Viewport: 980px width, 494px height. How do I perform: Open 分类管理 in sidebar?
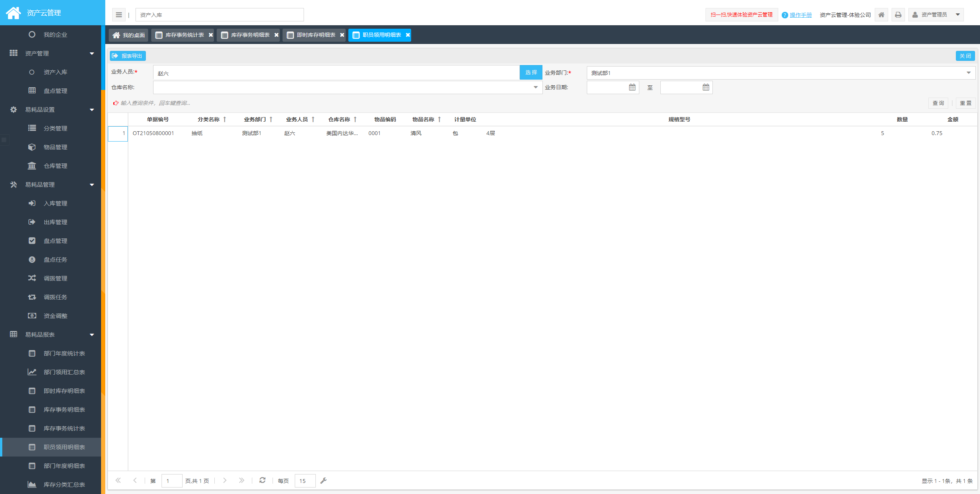[x=51, y=128]
